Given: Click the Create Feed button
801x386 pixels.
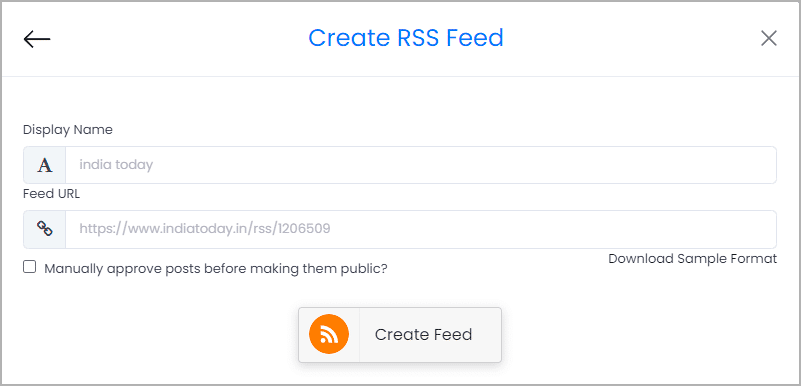Looking at the screenshot, I should [400, 335].
